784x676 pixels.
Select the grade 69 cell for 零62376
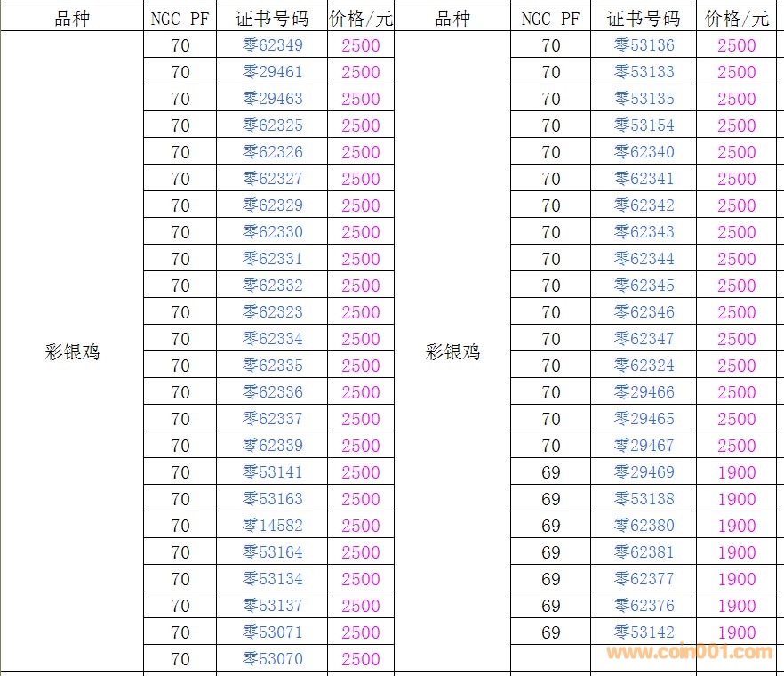click(551, 606)
